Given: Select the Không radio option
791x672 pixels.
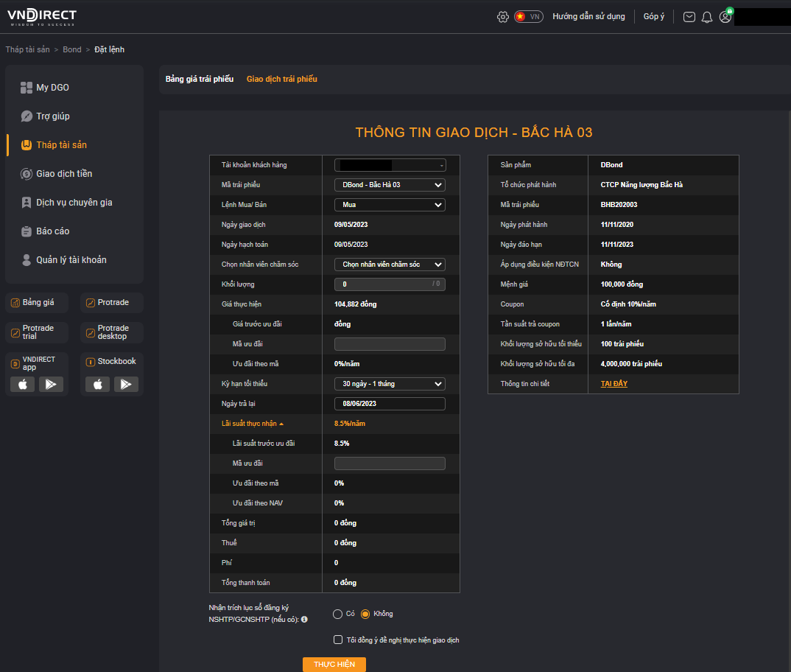Looking at the screenshot, I should 365,614.
